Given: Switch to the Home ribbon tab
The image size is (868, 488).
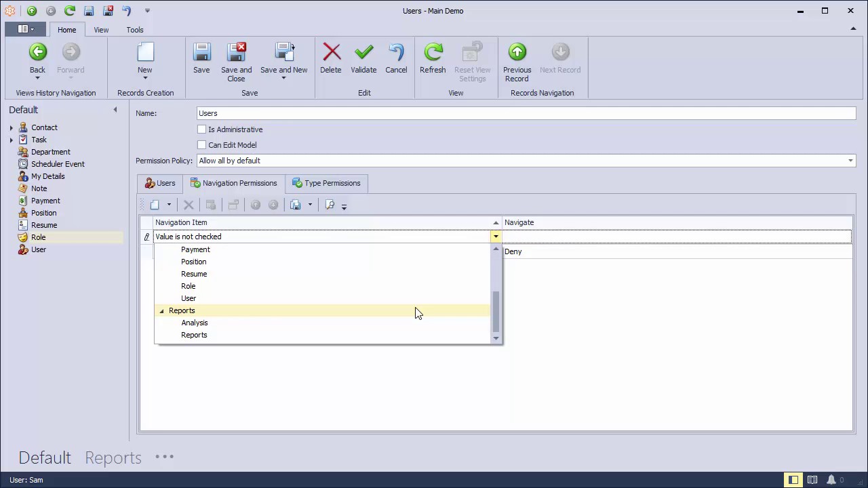Looking at the screenshot, I should click(66, 30).
